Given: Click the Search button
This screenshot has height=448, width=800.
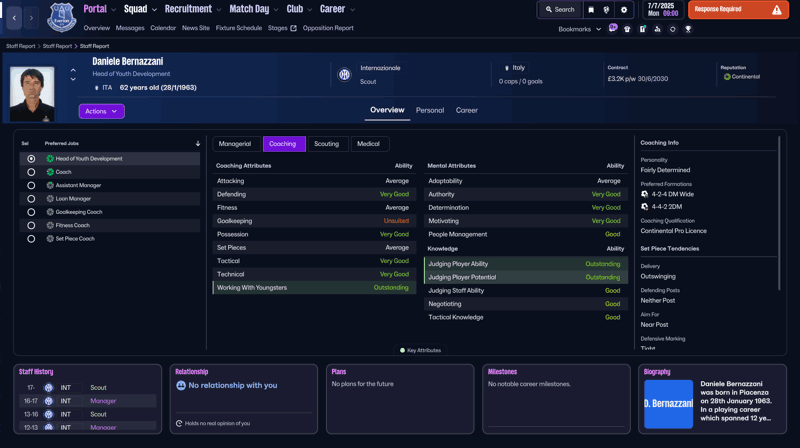Looking at the screenshot, I should pyautogui.click(x=560, y=10).
